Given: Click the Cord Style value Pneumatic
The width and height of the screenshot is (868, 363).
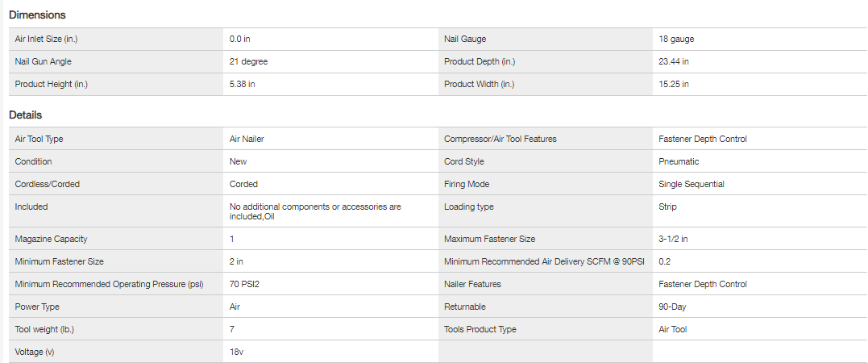Looking at the screenshot, I should coord(679,161).
